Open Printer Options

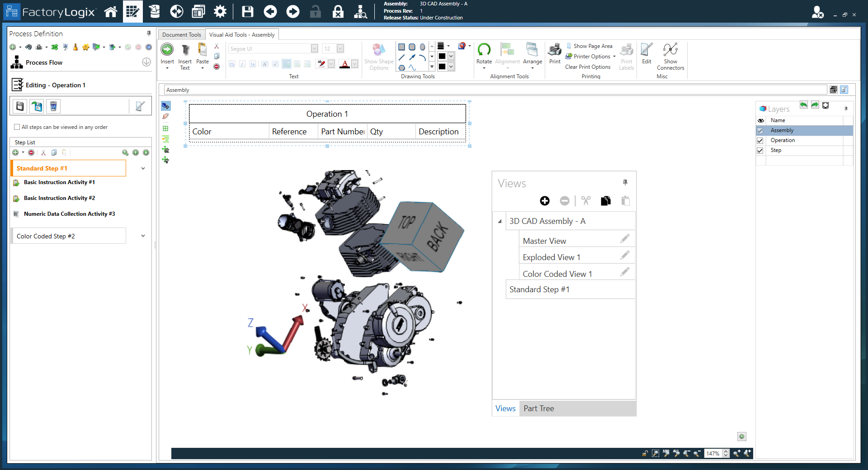click(x=590, y=56)
